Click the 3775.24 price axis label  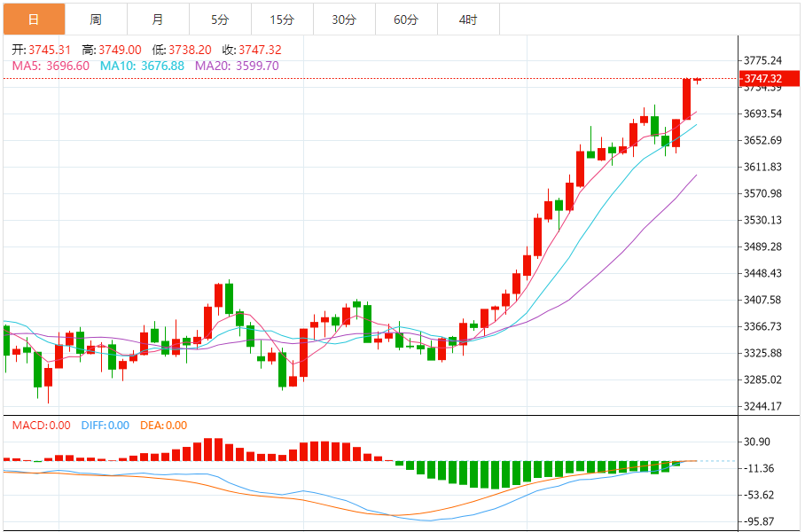coord(762,60)
